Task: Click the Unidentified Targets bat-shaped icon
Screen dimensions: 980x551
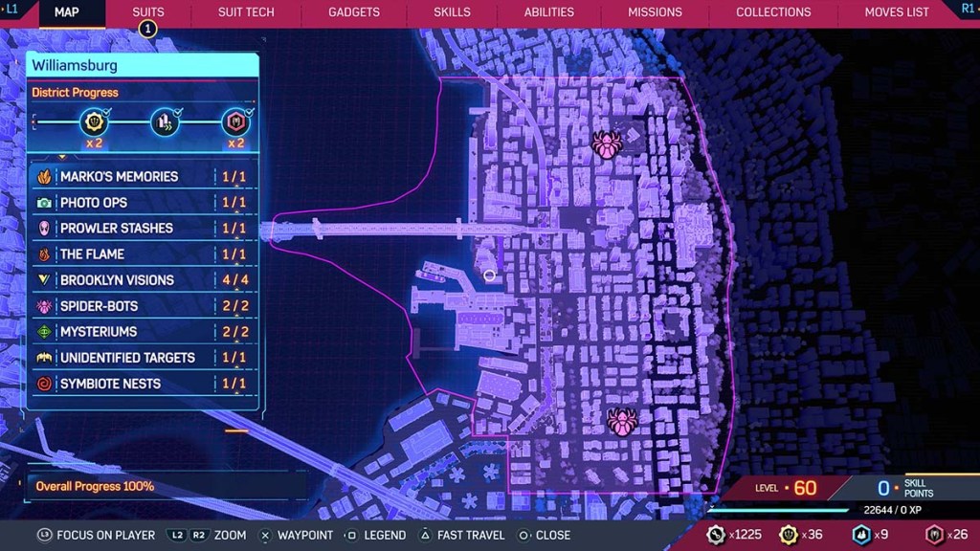Action: tap(44, 358)
